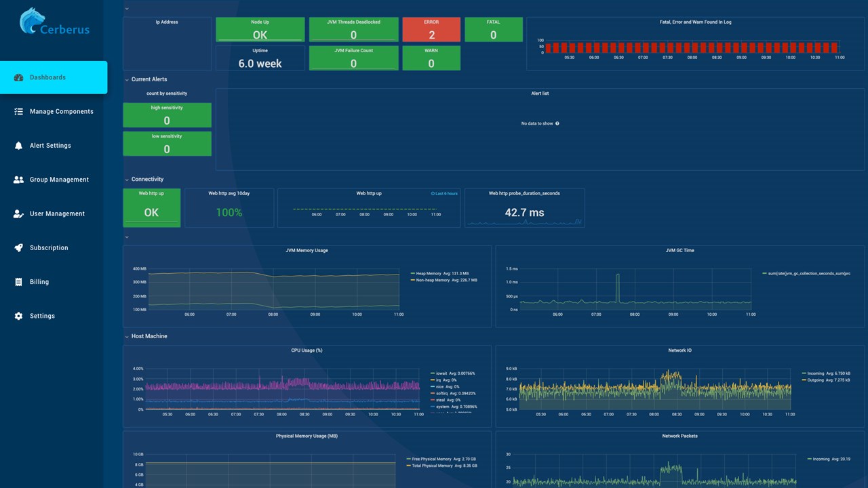Collapse the Host Machine section
Viewport: 868px width, 488px height.
(x=127, y=336)
